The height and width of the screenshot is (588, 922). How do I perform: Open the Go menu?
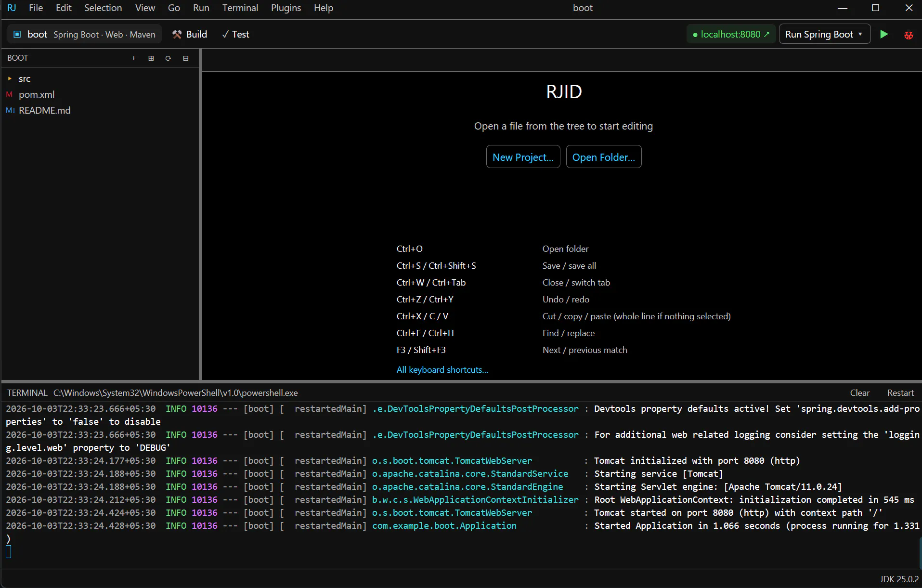174,8
